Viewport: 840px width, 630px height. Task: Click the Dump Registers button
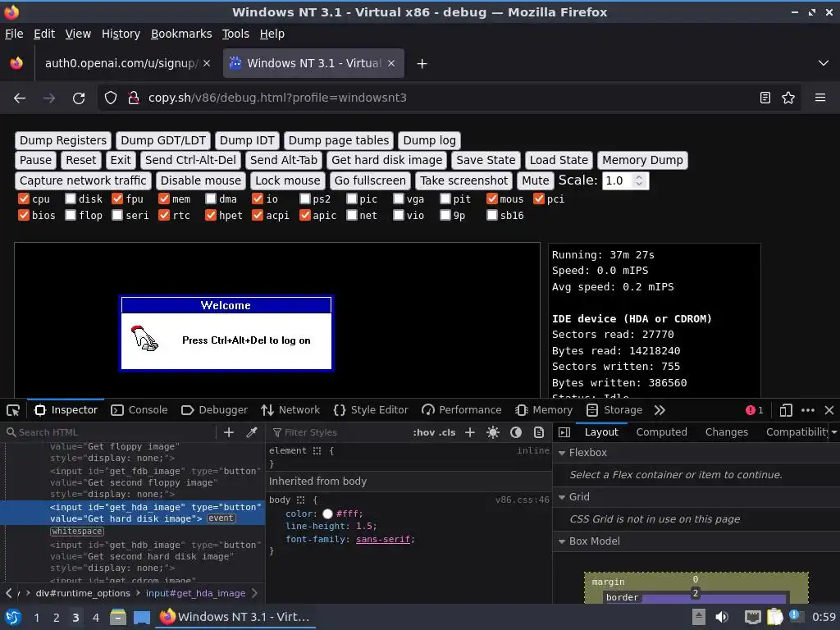(63, 141)
